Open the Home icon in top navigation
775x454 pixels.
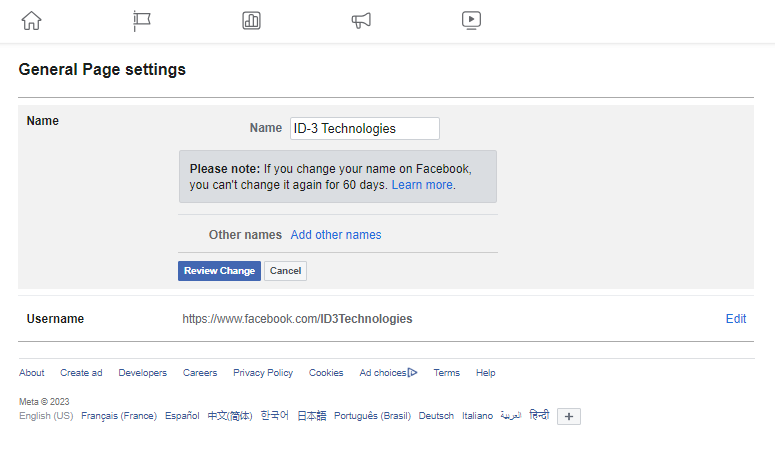pyautogui.click(x=31, y=21)
